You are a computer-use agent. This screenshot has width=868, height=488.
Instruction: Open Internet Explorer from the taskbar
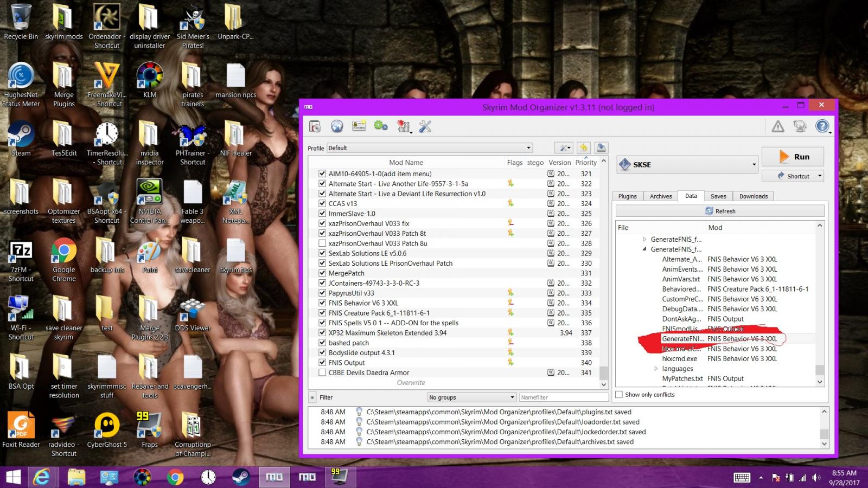coord(42,477)
